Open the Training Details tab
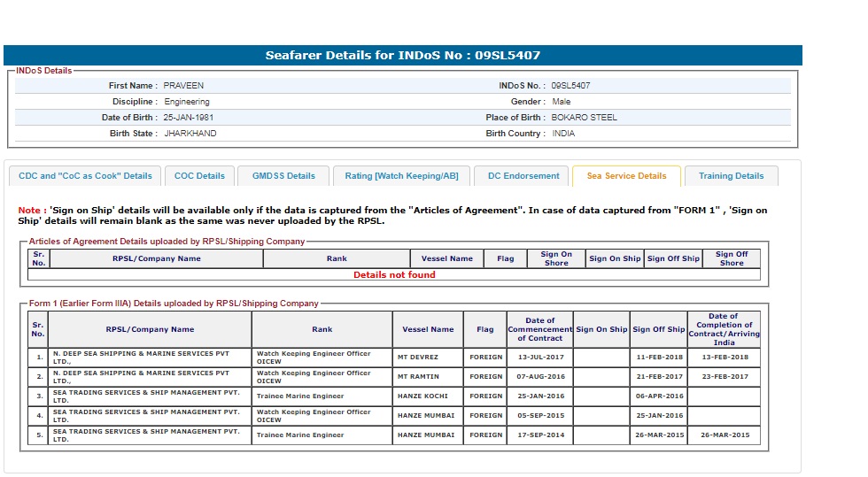Viewport: 868px width, 477px height. (731, 176)
